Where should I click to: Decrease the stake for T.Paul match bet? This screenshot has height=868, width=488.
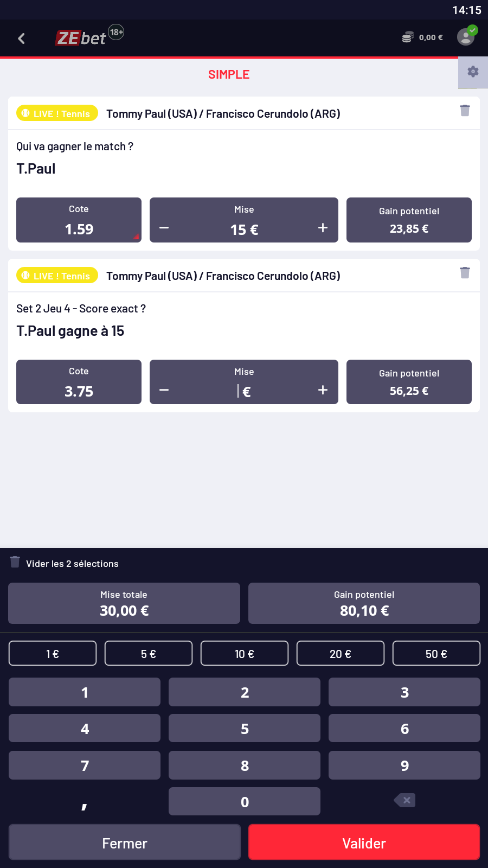point(164,228)
